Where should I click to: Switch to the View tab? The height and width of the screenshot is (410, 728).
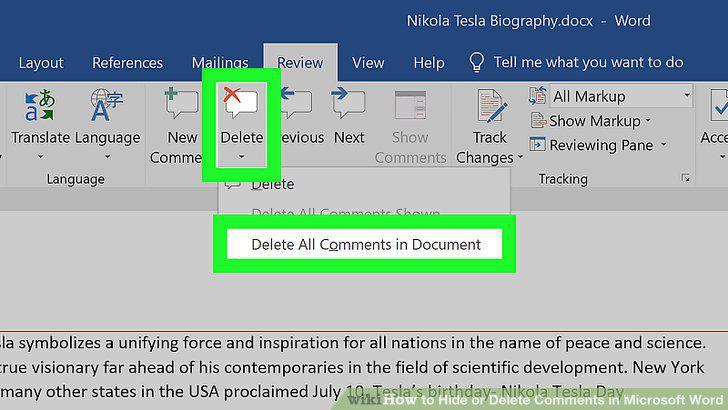[x=368, y=63]
